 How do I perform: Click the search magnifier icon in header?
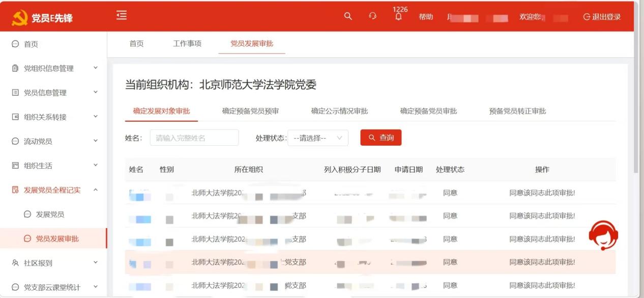pyautogui.click(x=348, y=16)
